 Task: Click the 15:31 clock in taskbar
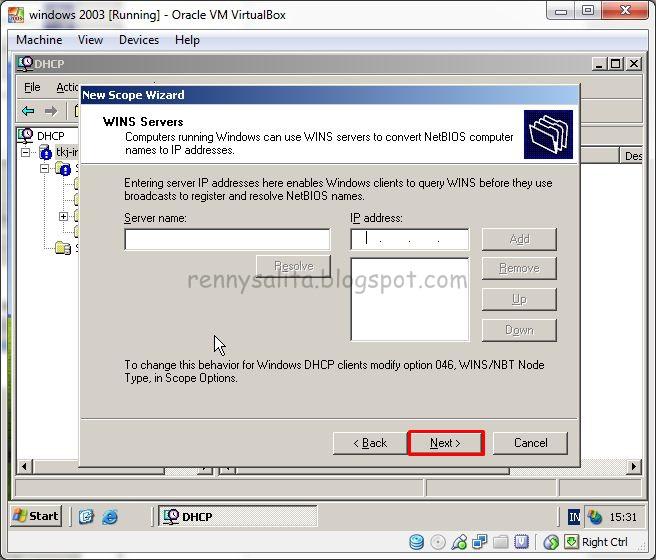coord(623,517)
